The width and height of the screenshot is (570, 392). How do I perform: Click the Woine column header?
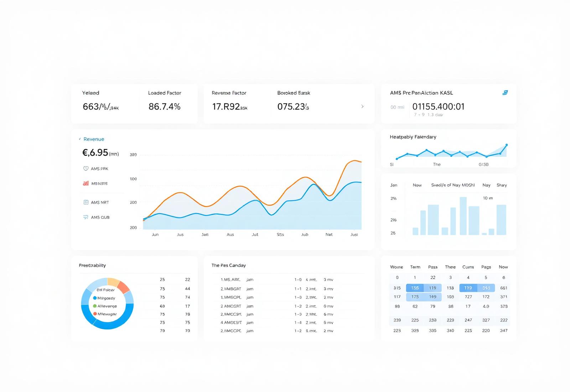click(397, 267)
